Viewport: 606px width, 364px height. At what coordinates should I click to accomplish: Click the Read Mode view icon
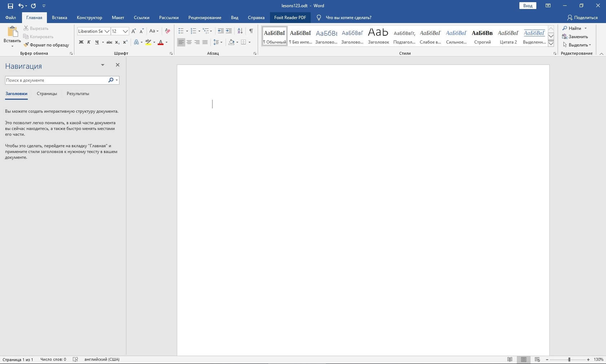(x=510, y=359)
